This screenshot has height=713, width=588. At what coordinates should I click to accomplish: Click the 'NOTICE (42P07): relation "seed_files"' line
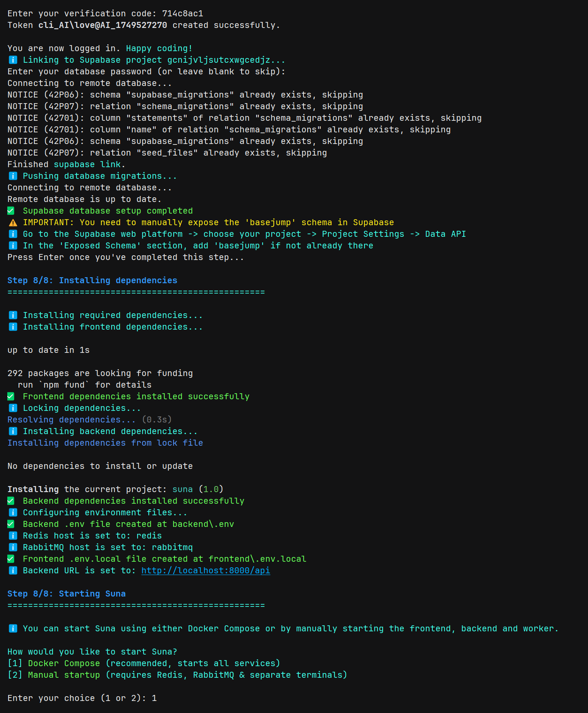tap(167, 153)
